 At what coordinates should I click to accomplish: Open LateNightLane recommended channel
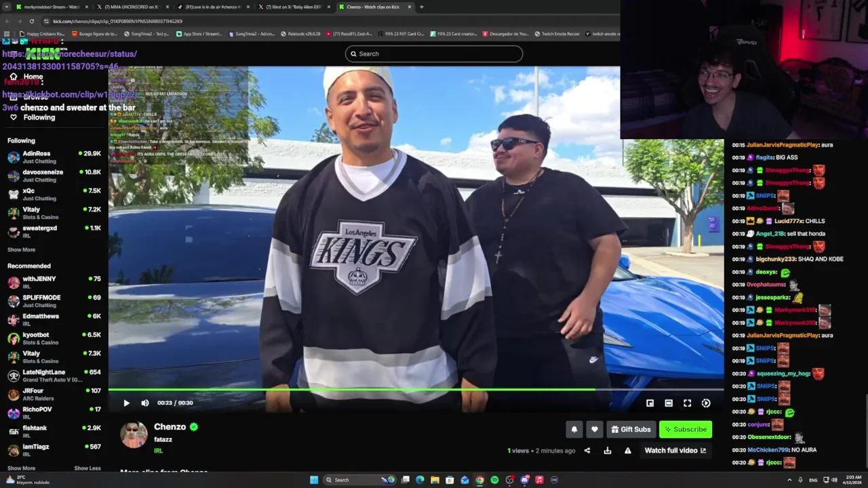[54, 375]
